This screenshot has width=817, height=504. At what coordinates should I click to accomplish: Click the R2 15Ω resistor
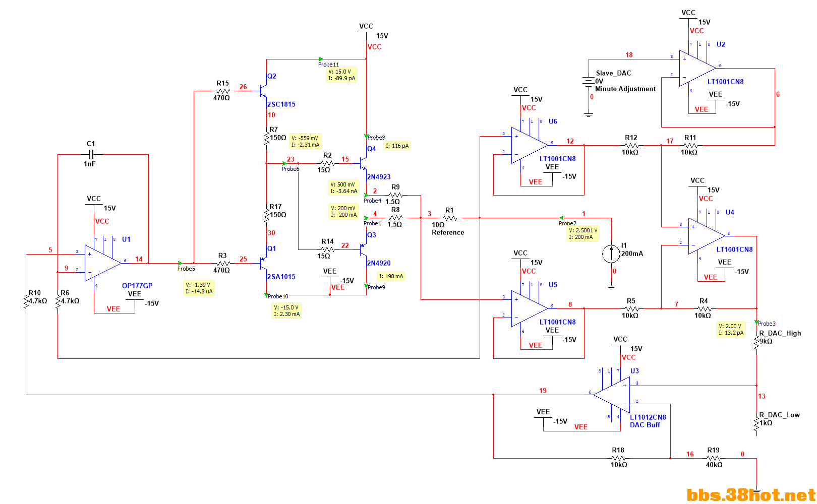pyautogui.click(x=327, y=163)
